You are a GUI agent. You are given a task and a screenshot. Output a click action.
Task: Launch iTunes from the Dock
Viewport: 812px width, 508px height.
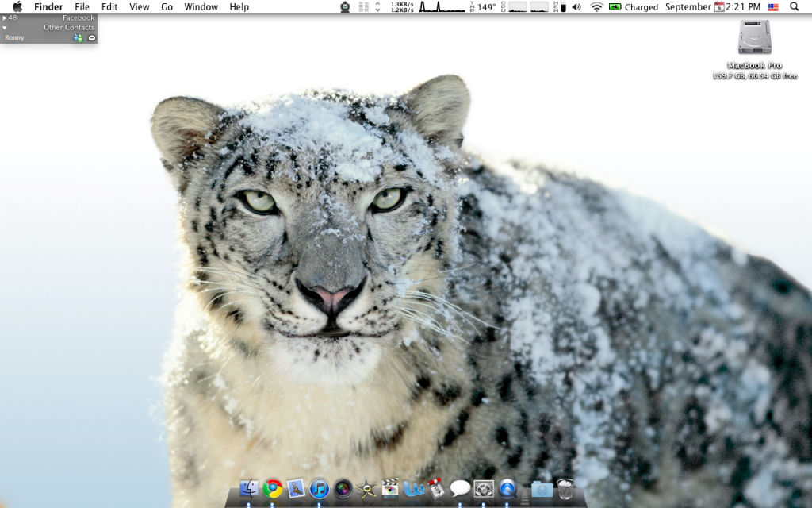pyautogui.click(x=320, y=488)
